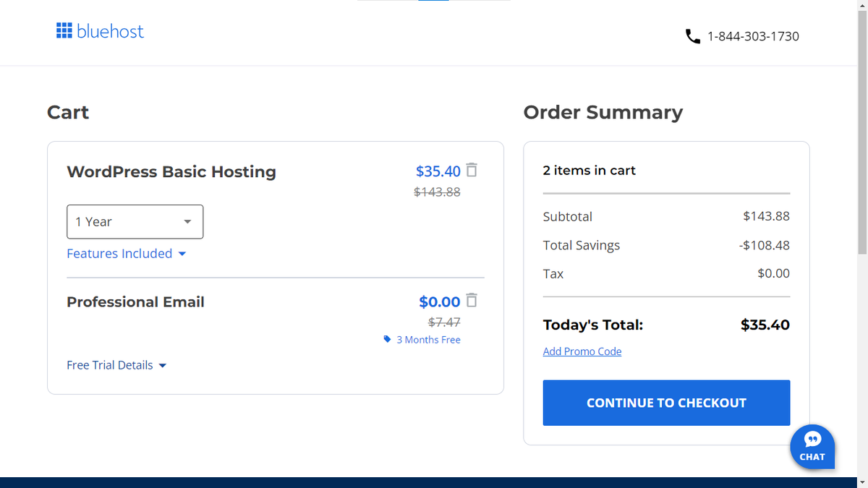Screen dimensions: 868x488
Task: Click CONTINUE TO CHECKOUT
Action: click(665, 403)
